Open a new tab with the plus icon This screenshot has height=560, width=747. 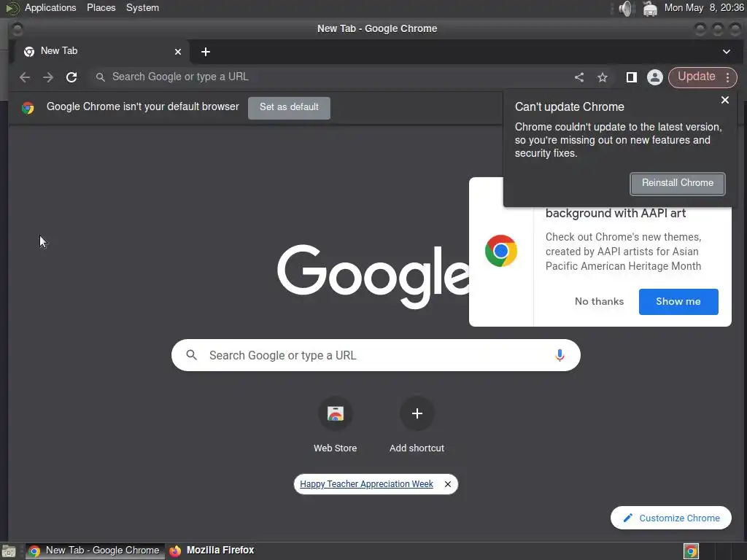pos(205,52)
